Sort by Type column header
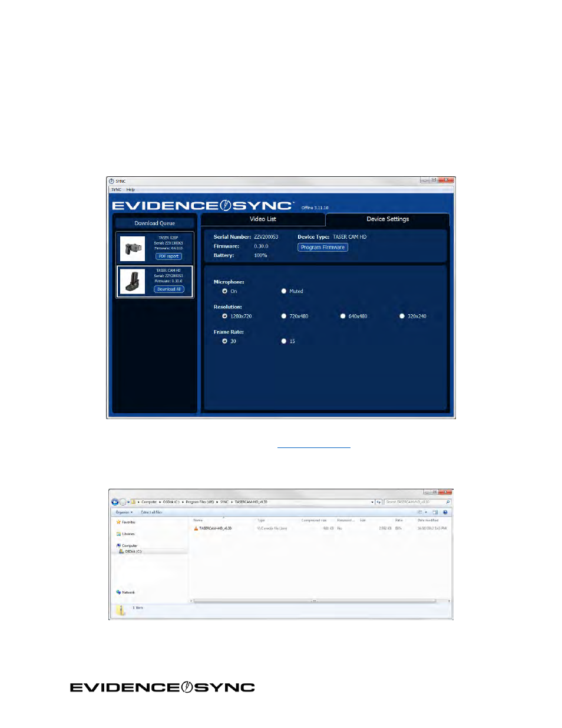Screen dimensions: 562x728 tap(261, 521)
